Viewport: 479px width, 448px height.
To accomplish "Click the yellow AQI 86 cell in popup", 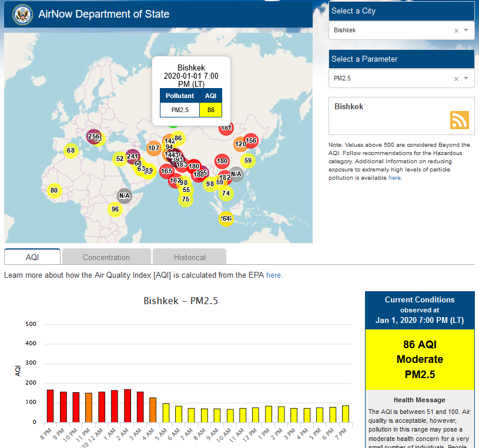I will tap(210, 110).
